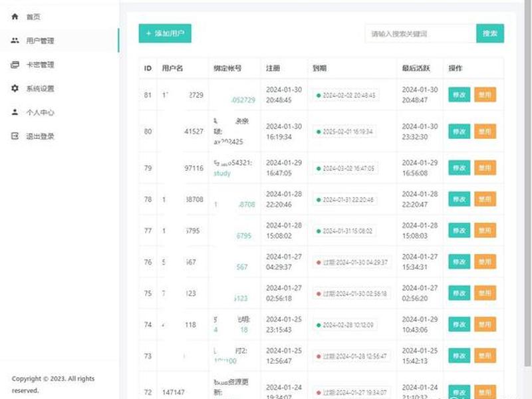Click the expiry tag 2025-02-01 16:19:34
The image size is (532, 399).
[x=344, y=132]
